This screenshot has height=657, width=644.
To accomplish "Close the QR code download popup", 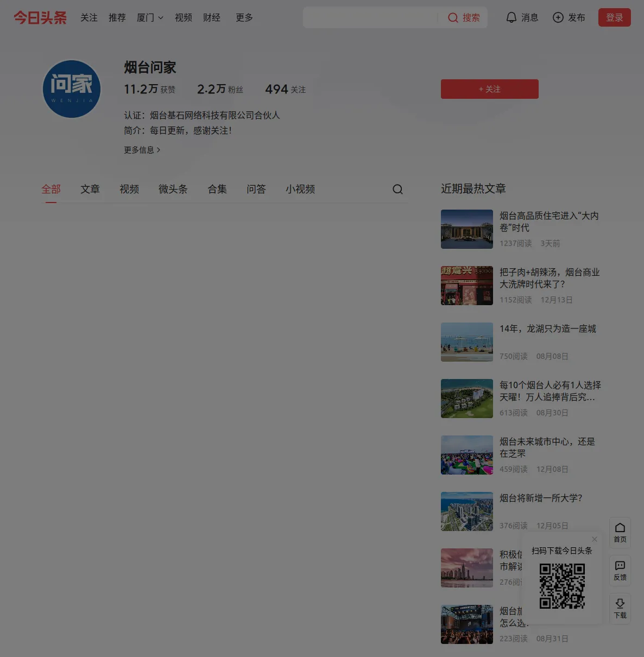I will pos(595,539).
